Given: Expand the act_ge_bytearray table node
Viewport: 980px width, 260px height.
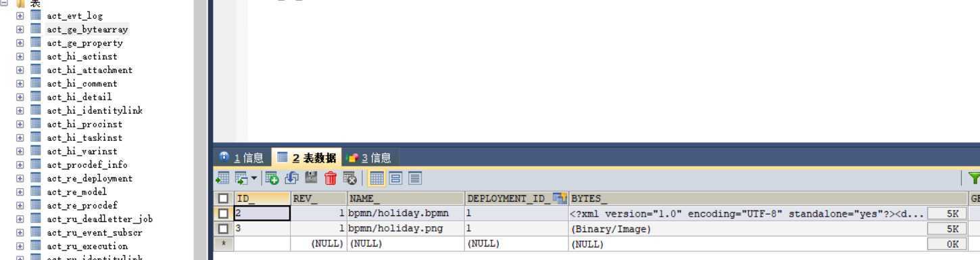Looking at the screenshot, I should click(20, 29).
